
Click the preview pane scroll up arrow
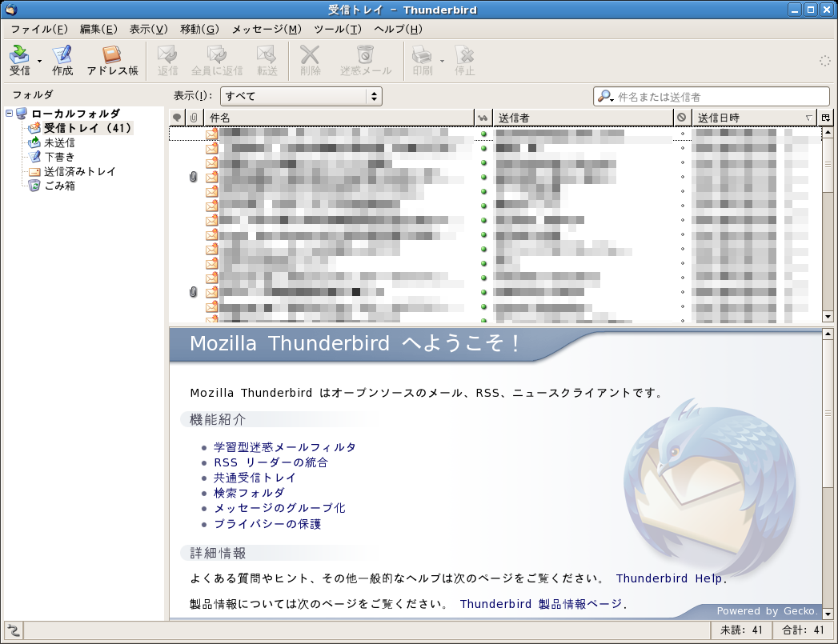(x=828, y=334)
